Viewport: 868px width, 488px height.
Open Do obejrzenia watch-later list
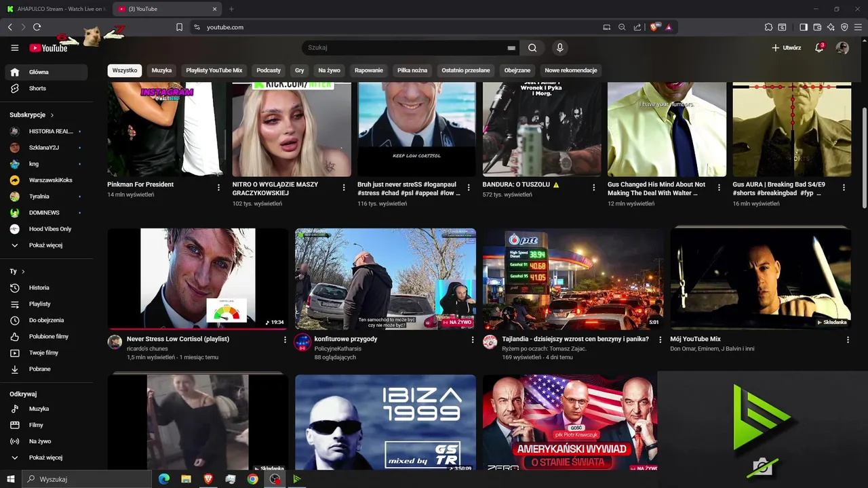tap(46, 321)
